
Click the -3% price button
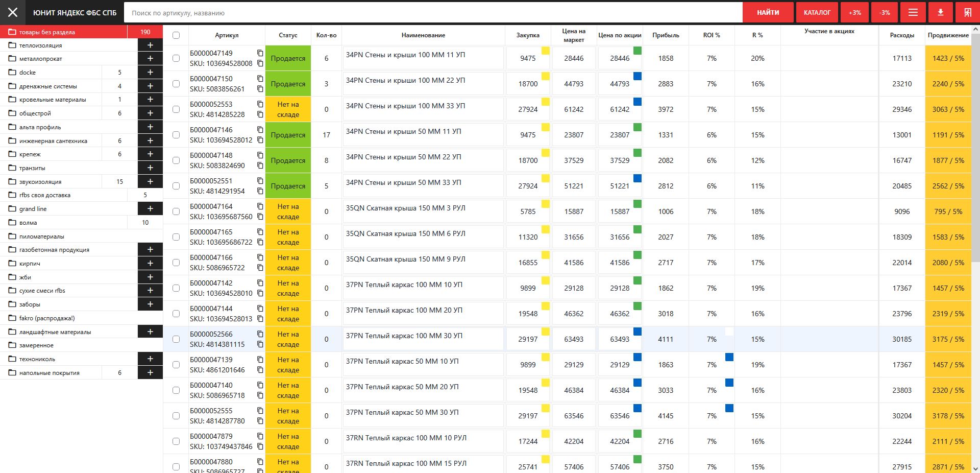coord(885,13)
